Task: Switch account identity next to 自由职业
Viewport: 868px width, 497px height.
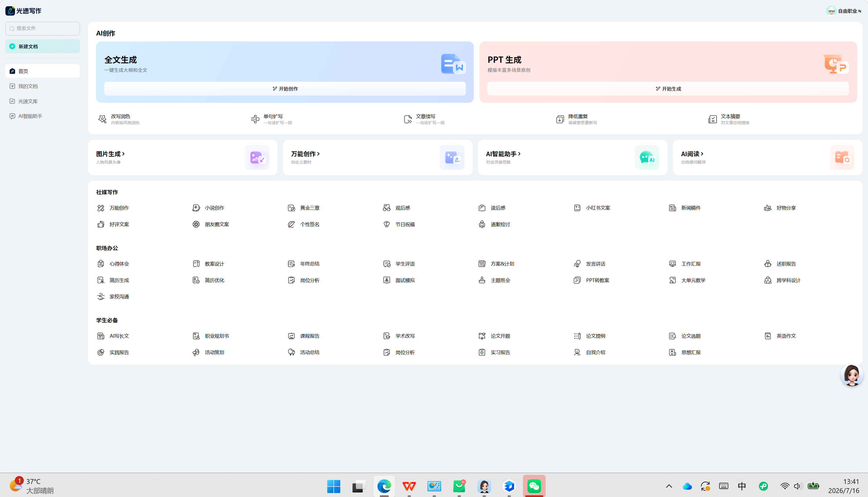Action: point(859,11)
